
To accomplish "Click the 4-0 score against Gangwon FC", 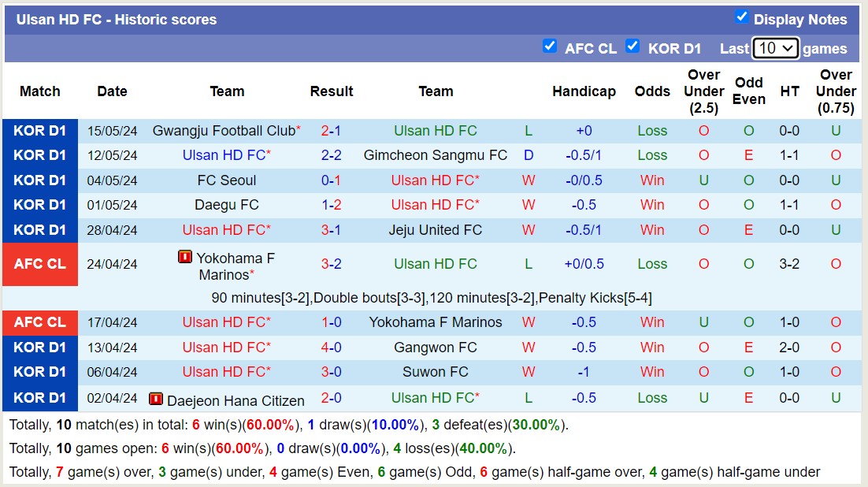I will 331,348.
